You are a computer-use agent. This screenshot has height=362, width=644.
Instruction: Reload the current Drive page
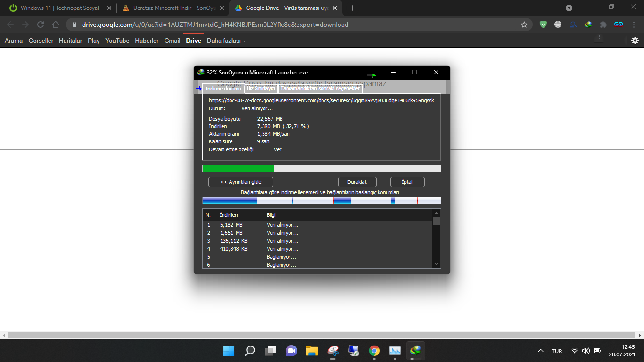click(41, 25)
